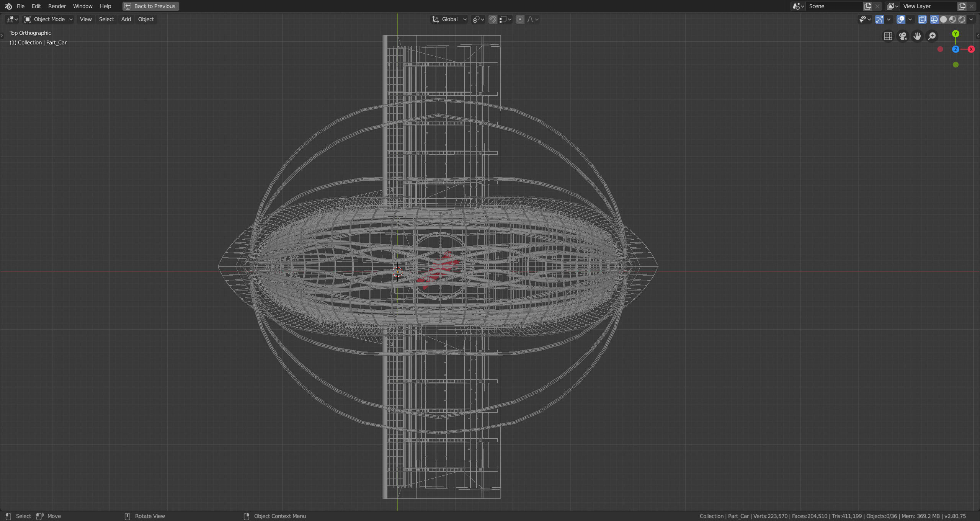This screenshot has width=980, height=521.
Task: Click the Back to Previous button
Action: pyautogui.click(x=151, y=6)
